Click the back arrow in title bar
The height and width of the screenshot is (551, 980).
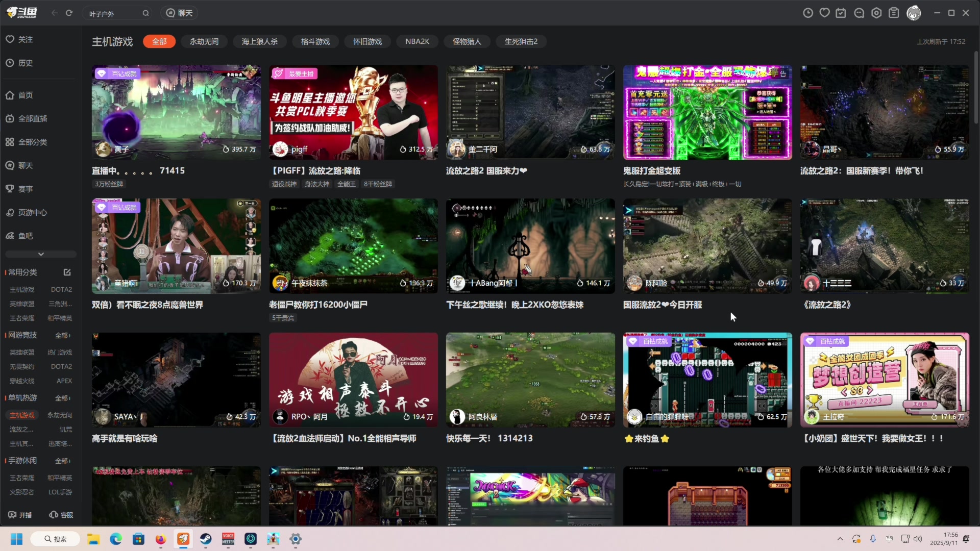54,13
